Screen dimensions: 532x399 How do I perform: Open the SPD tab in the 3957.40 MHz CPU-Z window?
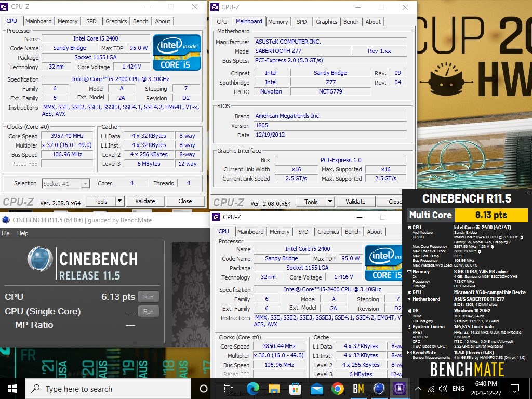click(x=91, y=21)
